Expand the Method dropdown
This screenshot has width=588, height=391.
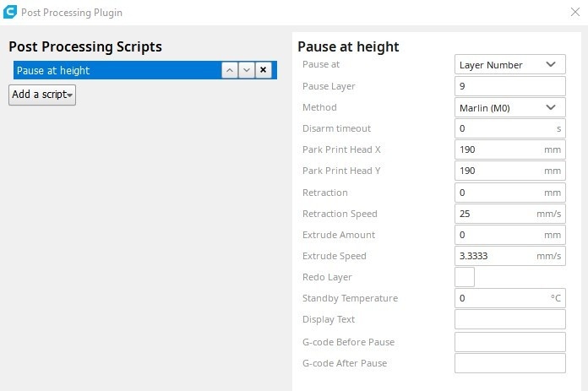(509, 107)
